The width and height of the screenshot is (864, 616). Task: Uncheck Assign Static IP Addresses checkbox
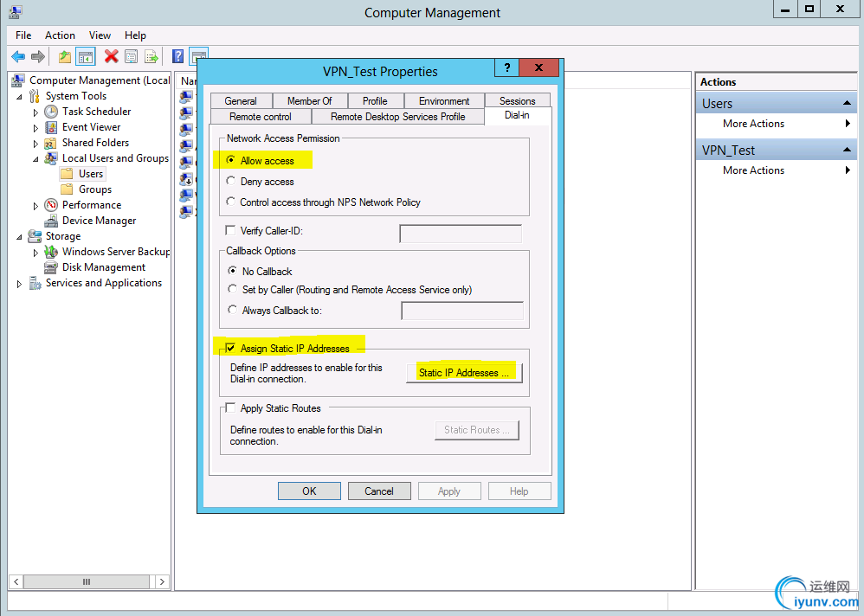230,348
